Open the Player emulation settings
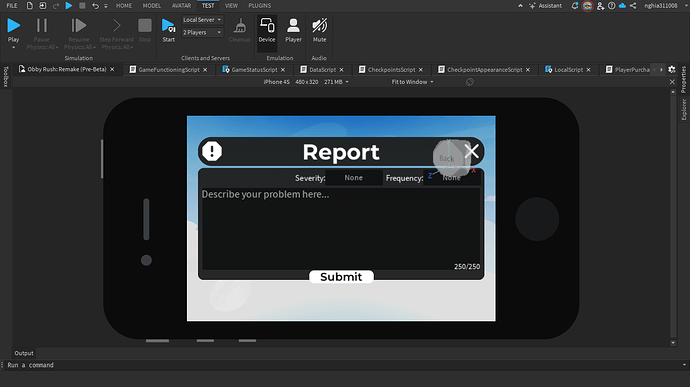The width and height of the screenshot is (690, 387). click(293, 30)
